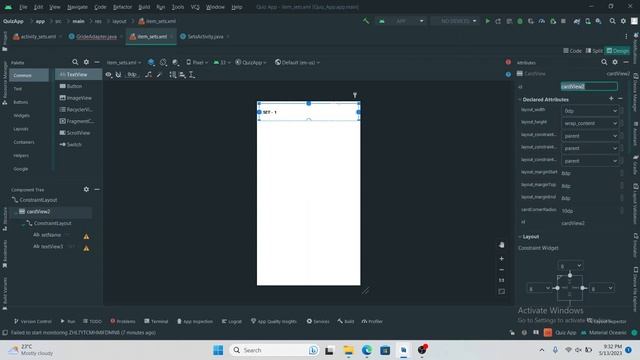Open Search Everywhere magnifier in the top toolbar
The height and width of the screenshot is (360, 640).
coord(612,21)
